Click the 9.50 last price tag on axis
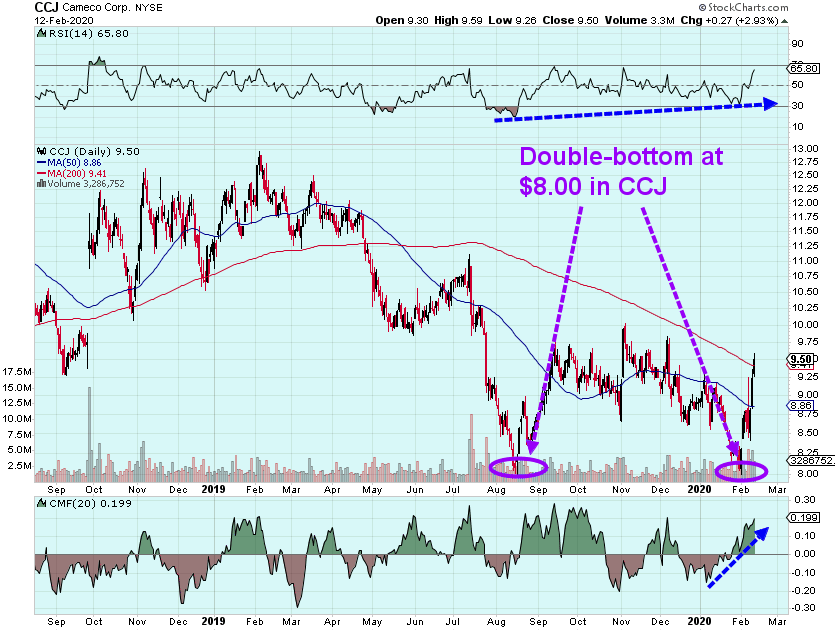 coord(801,359)
